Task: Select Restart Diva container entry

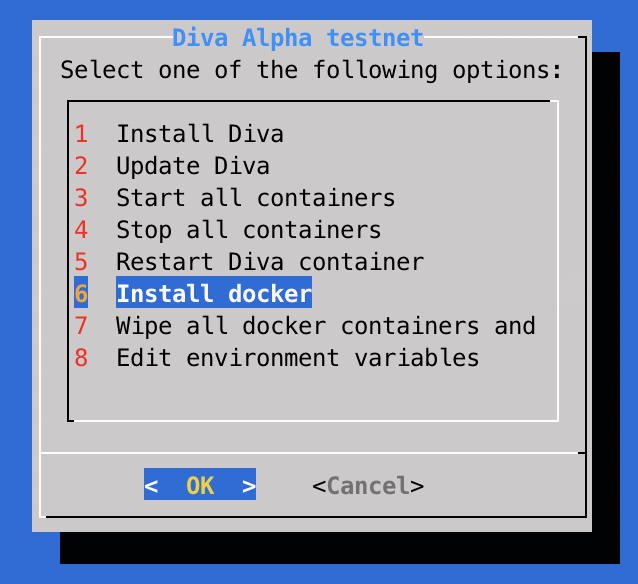Action: 269,262
